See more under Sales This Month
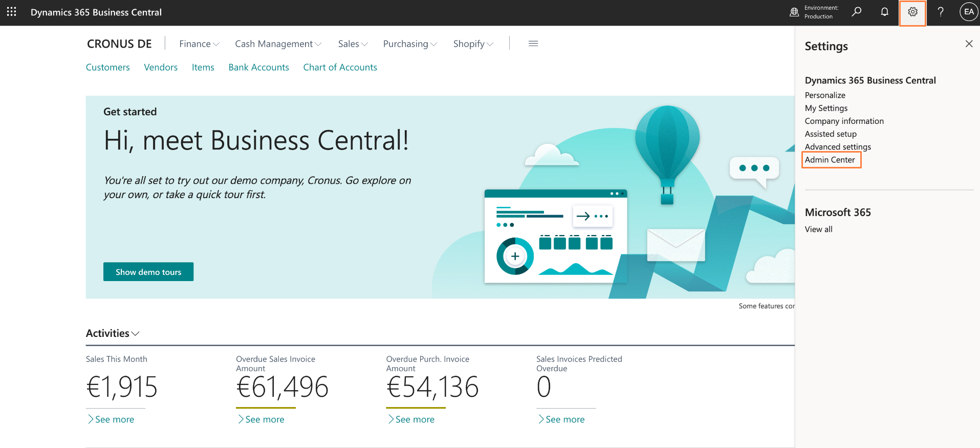The width and height of the screenshot is (980, 448). (x=110, y=419)
